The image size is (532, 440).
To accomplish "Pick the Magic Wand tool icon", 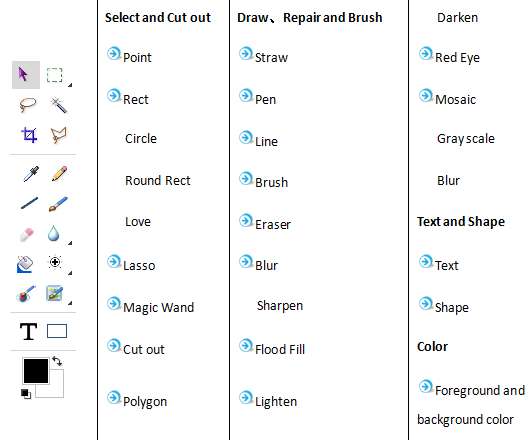I will click(x=58, y=105).
